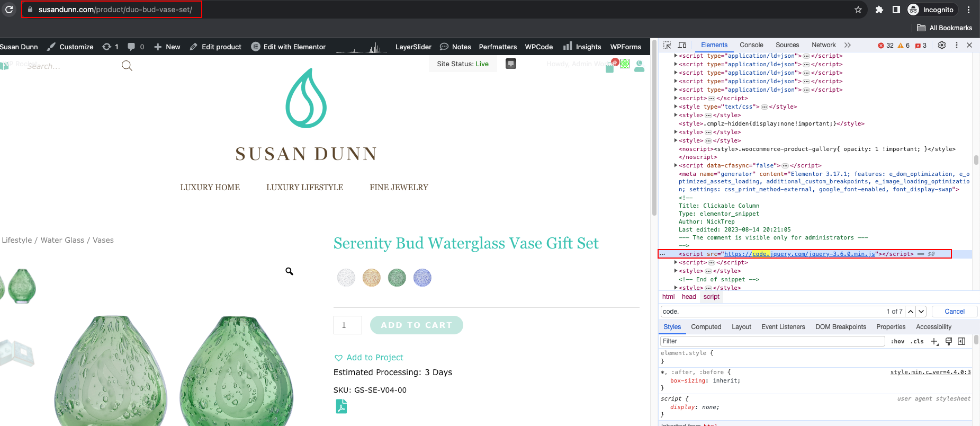Open the DOM Breakpoints tab
Image resolution: width=980 pixels, height=426 pixels.
(841, 327)
